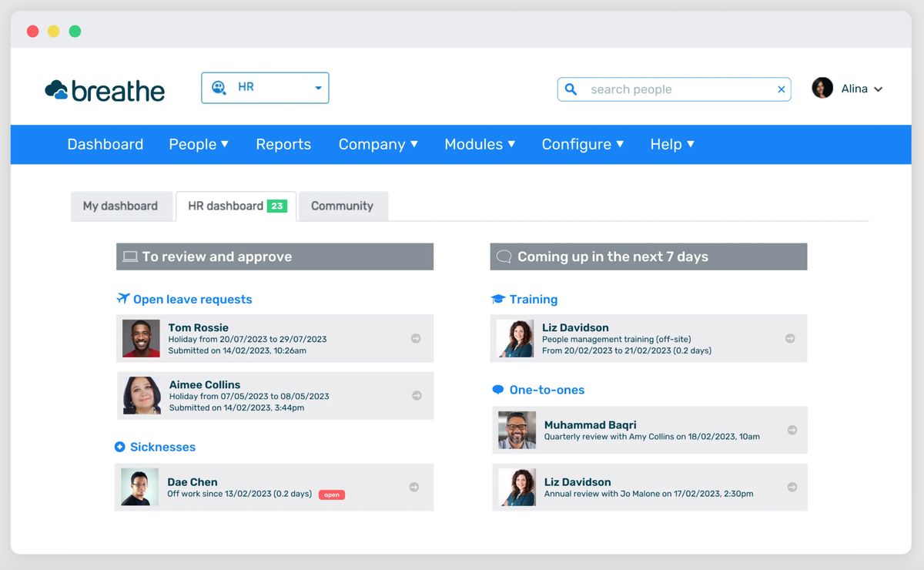Open the Sicknesses section link

point(162,447)
